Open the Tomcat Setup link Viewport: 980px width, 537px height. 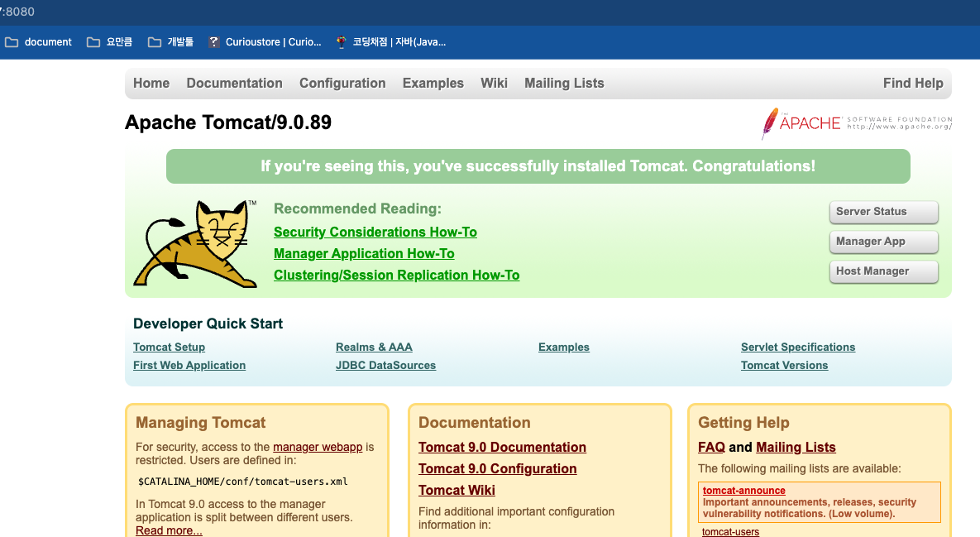(x=169, y=347)
